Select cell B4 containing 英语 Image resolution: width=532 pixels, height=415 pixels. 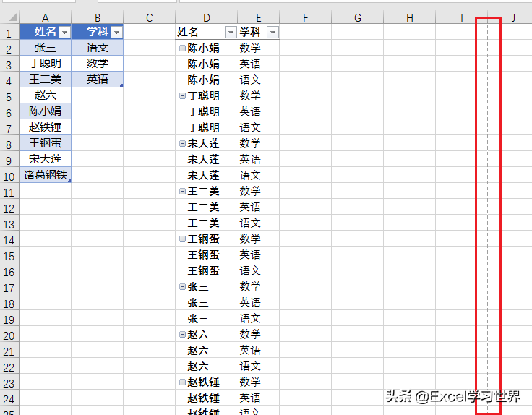tap(98, 80)
